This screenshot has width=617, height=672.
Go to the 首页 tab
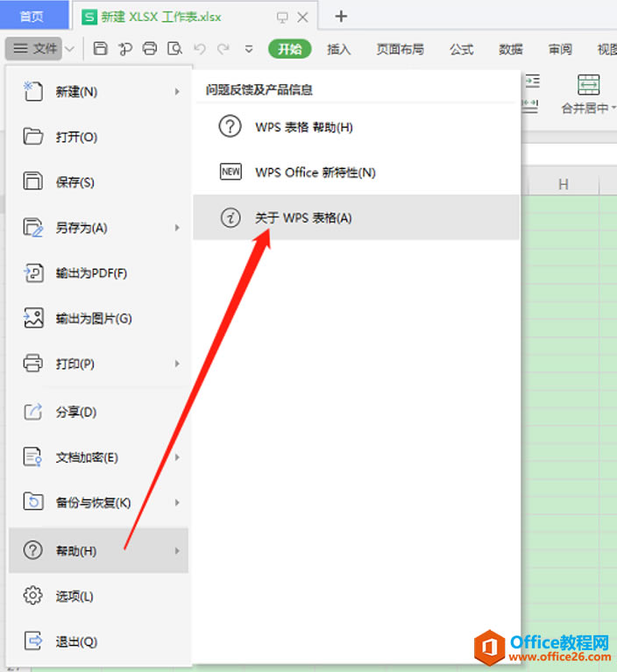click(x=32, y=17)
